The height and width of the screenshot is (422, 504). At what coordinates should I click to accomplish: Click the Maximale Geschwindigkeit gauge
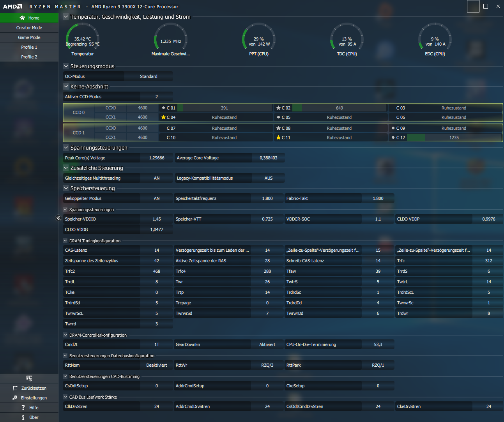171,39
